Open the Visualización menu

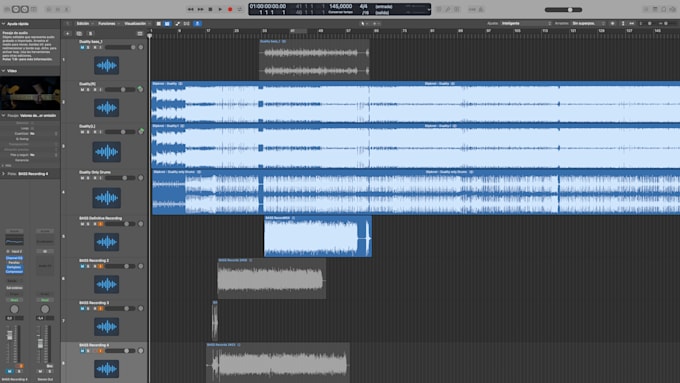137,23
